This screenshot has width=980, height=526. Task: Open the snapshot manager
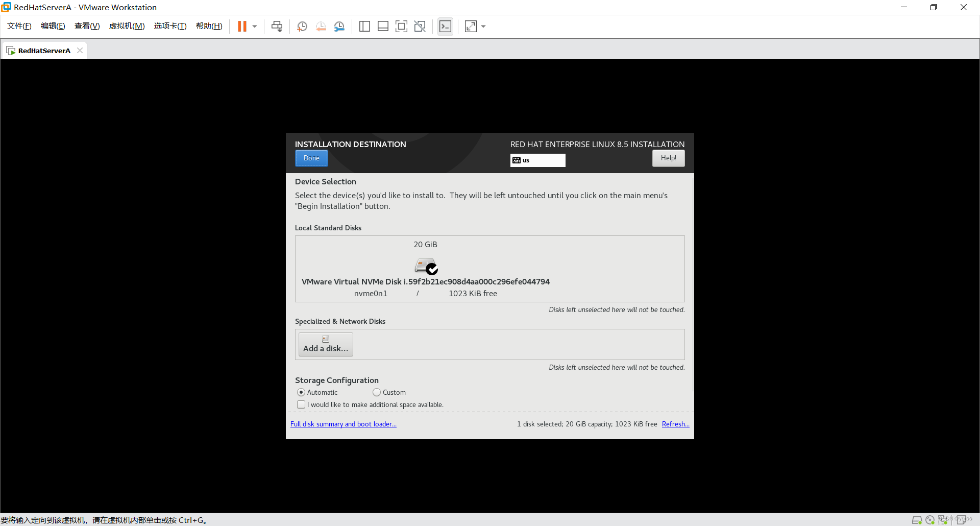click(x=339, y=27)
